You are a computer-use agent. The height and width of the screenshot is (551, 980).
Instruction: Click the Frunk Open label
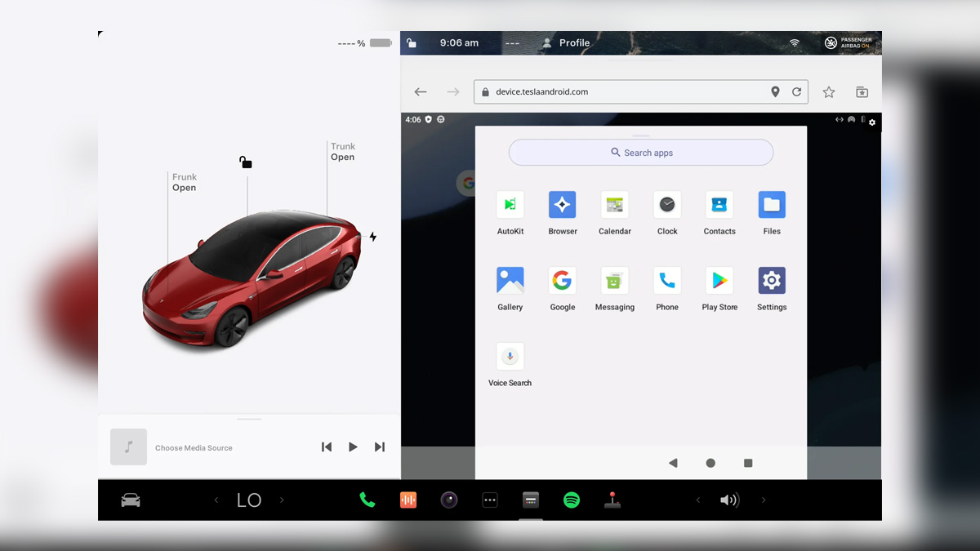coord(185,182)
